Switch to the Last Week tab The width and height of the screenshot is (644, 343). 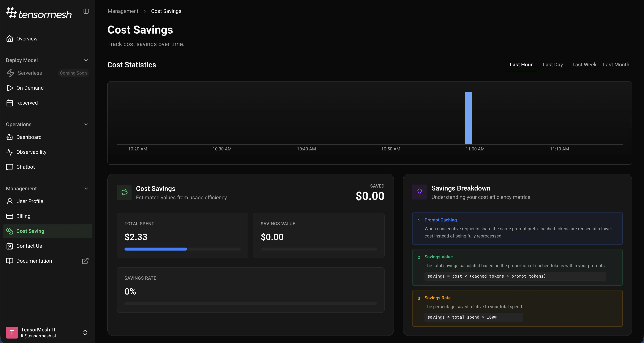584,64
